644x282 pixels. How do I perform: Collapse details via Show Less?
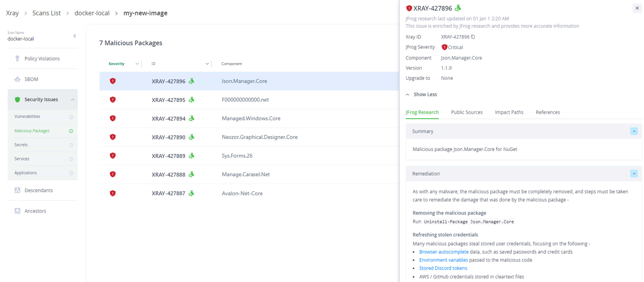(x=421, y=94)
